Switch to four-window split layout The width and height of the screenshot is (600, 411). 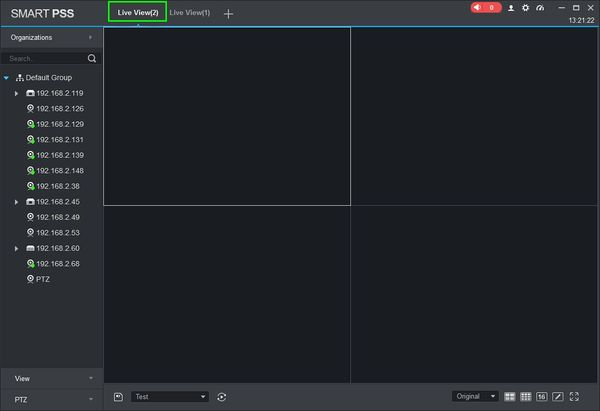coord(509,396)
